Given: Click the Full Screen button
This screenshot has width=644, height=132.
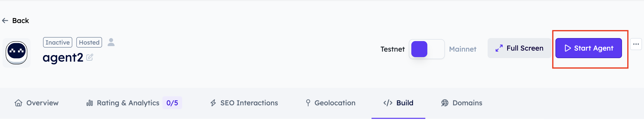Looking at the screenshot, I should tap(519, 48).
